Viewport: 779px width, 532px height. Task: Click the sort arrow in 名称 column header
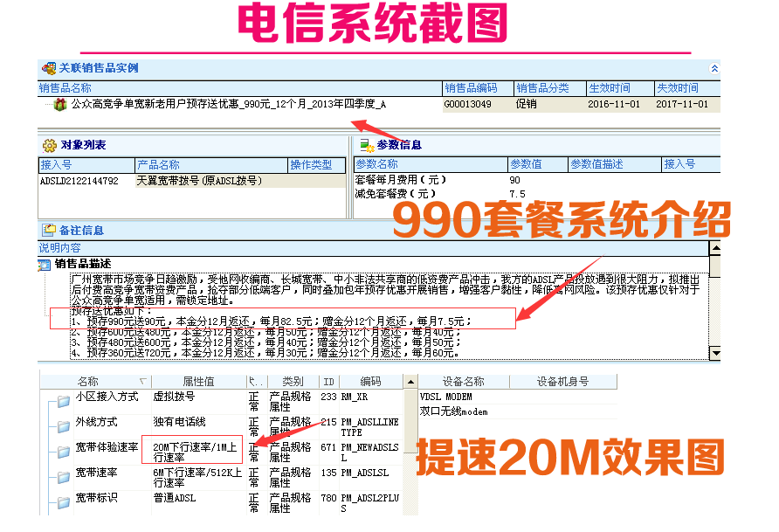click(143, 381)
